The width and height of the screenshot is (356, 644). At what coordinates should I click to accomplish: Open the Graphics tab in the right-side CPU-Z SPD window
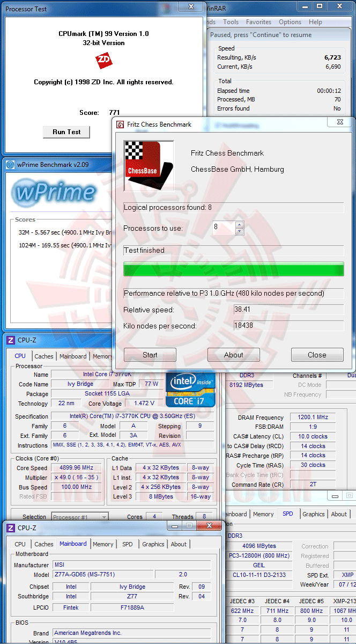[x=314, y=514]
